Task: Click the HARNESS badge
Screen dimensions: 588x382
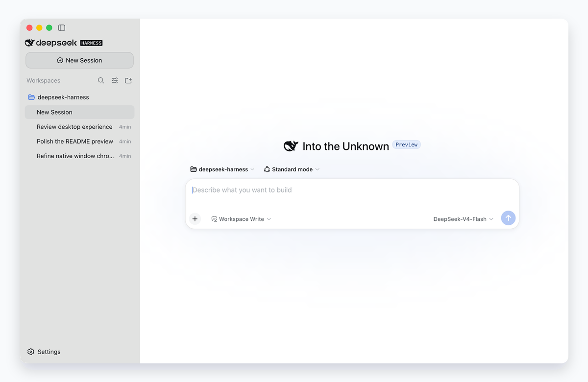Action: click(x=91, y=43)
